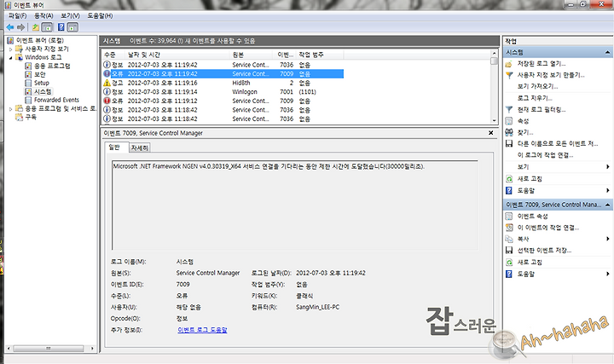Select the Setup log in tree

tap(38, 83)
